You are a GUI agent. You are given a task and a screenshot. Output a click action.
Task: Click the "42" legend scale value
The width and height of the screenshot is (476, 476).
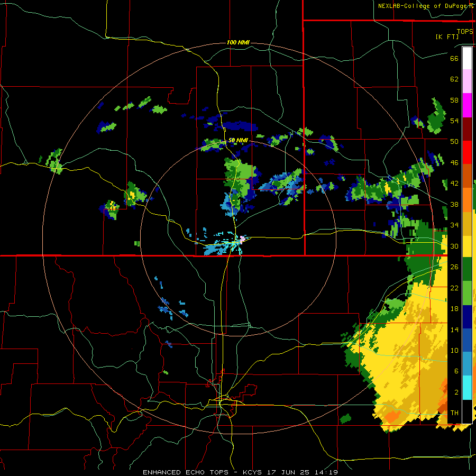(454, 184)
